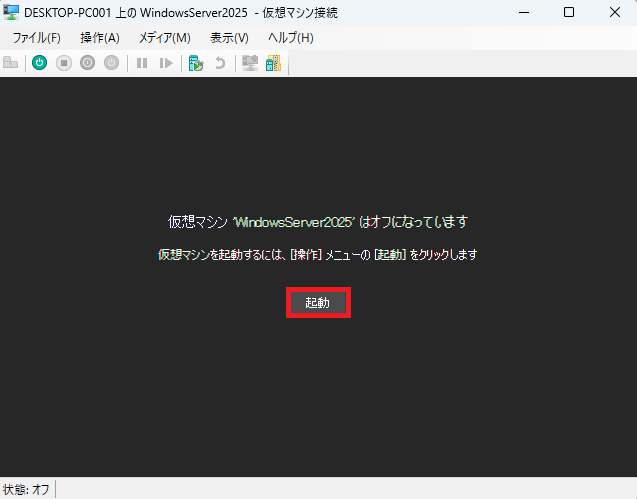Click the 起動 button to start VM
The image size is (637, 499).
(318, 303)
